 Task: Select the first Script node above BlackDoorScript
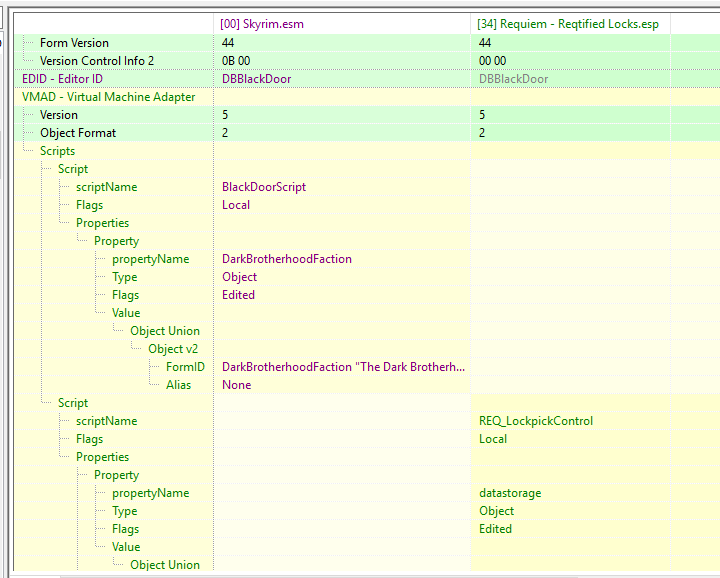point(73,169)
